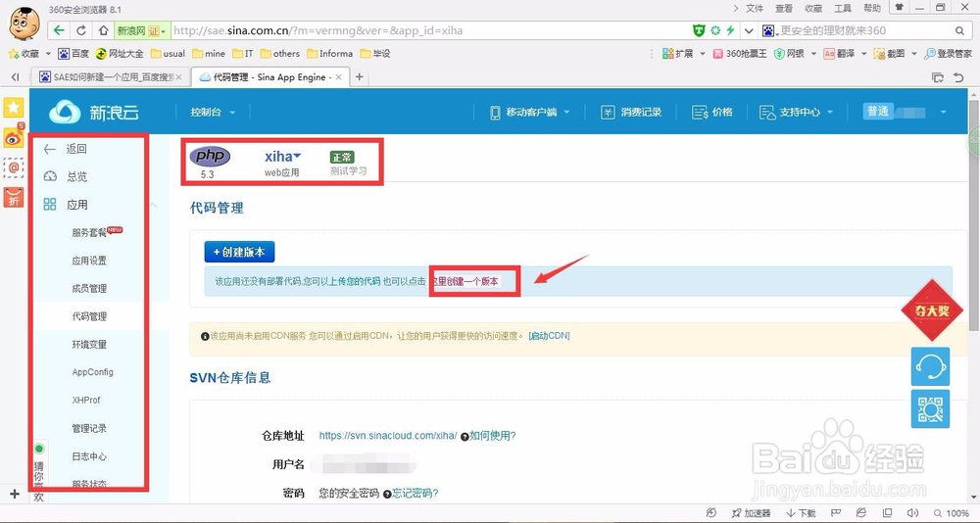Viewport: 980px width, 523px height.
Task: Open the 帮助 menu
Action: (872, 8)
